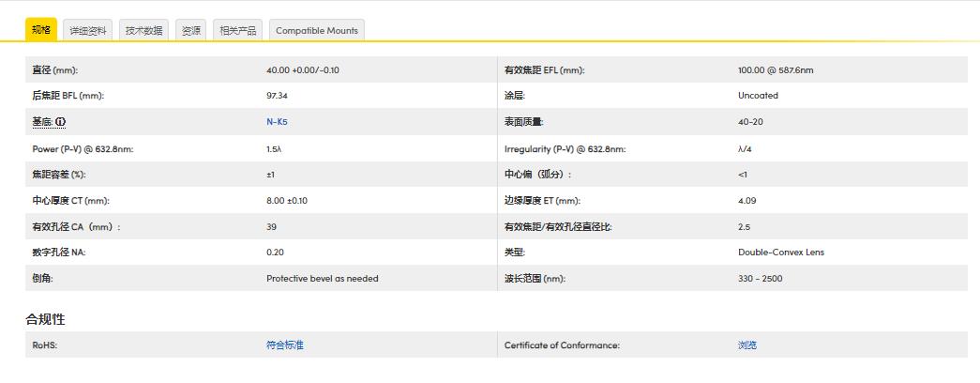Screen dimensions: 980x383
Task: Open the Compatible Mounts tab
Action: point(316,31)
